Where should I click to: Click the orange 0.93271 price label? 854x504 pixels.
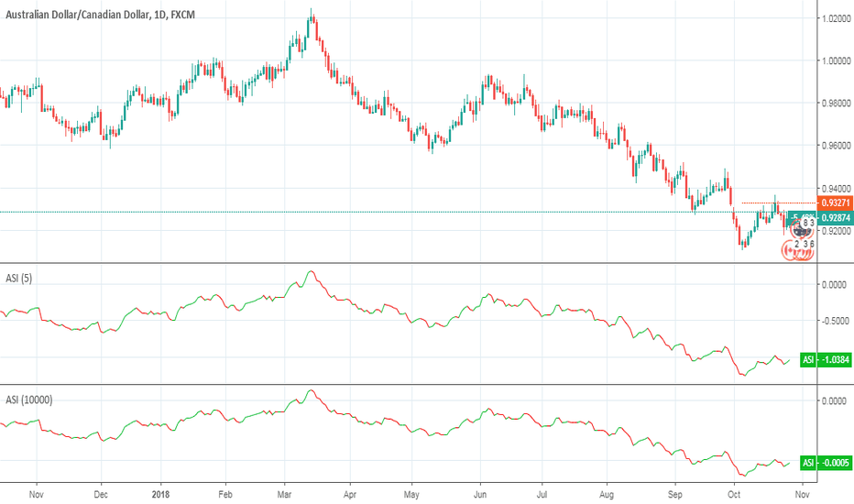click(835, 203)
